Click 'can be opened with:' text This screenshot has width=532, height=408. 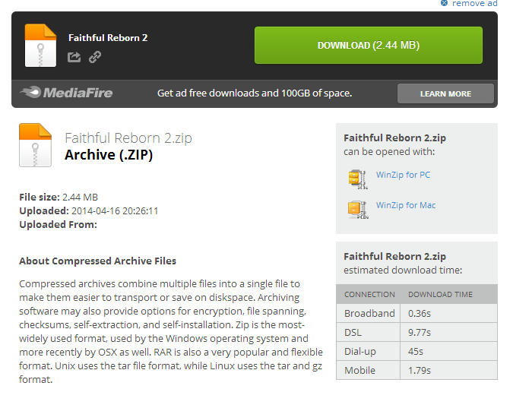(389, 152)
